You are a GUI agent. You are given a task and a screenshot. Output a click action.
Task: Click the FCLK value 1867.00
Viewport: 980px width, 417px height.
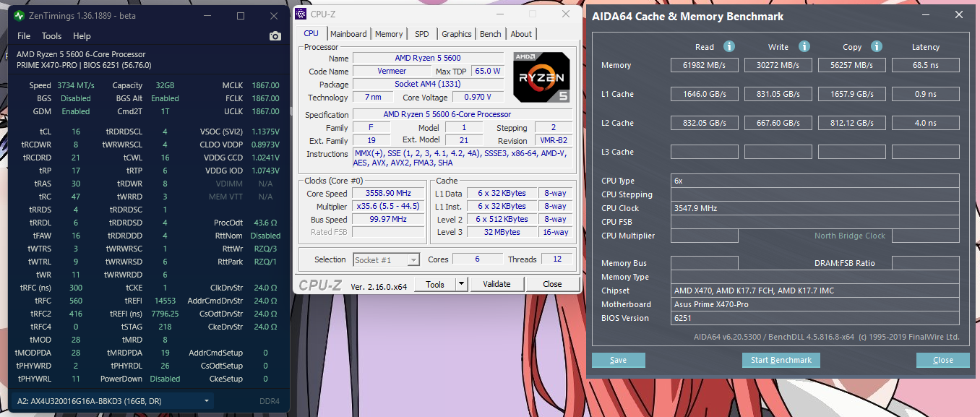tap(265, 98)
